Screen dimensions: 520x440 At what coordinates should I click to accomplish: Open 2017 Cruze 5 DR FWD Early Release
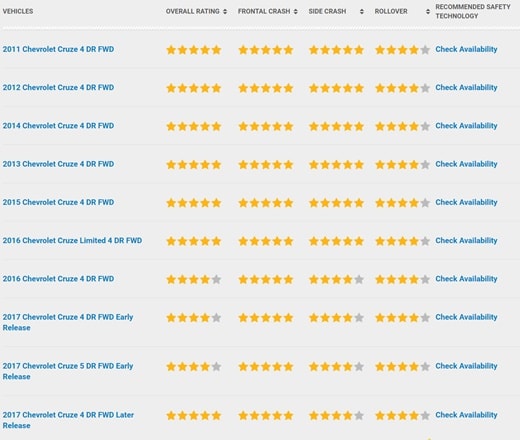click(x=68, y=371)
